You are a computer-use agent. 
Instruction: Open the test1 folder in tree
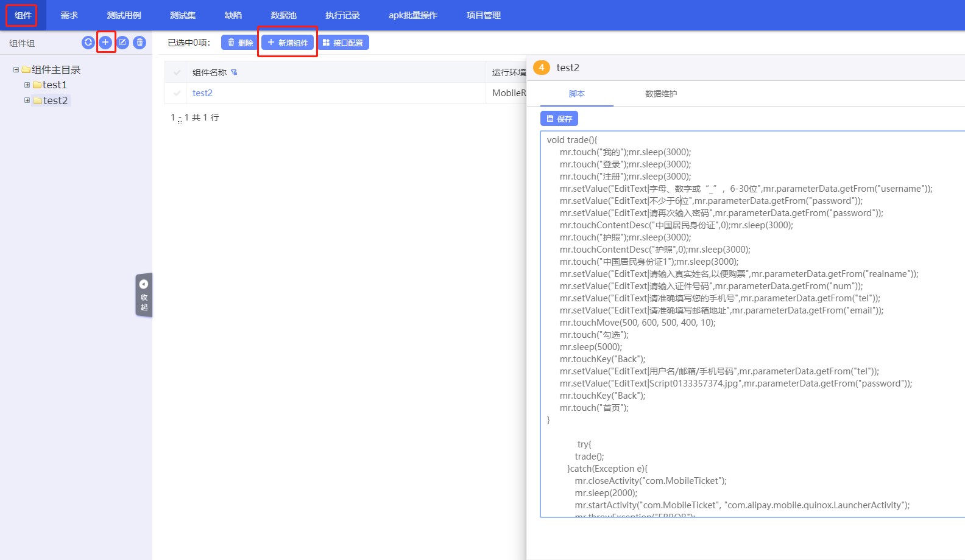pyautogui.click(x=54, y=85)
